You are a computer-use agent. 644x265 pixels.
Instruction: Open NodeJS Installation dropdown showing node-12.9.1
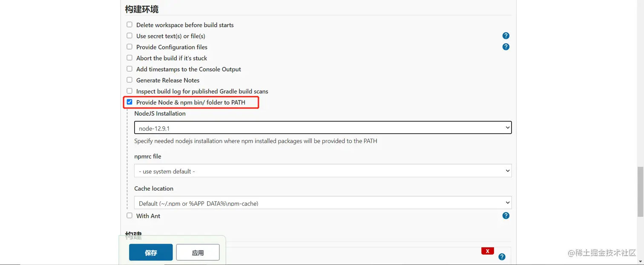[x=323, y=128]
